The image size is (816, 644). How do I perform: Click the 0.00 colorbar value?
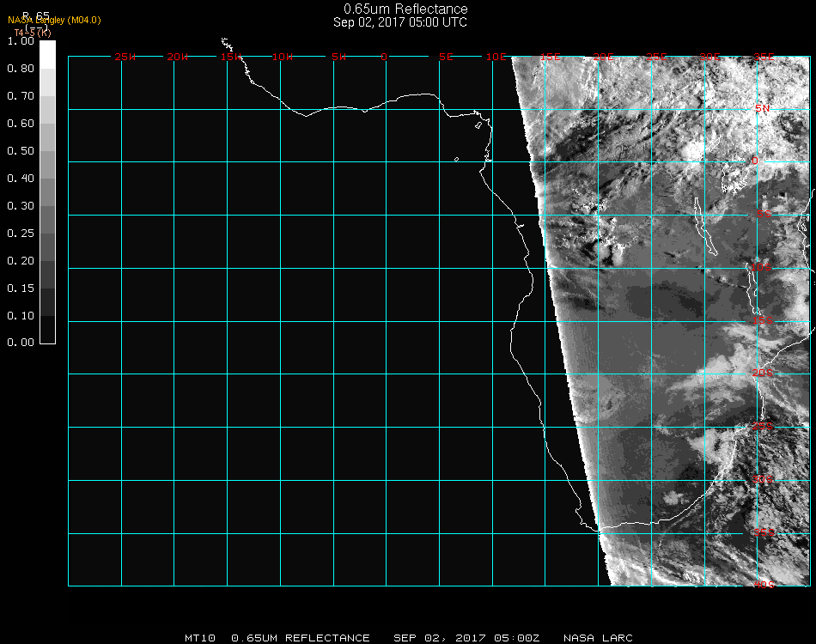(x=21, y=343)
